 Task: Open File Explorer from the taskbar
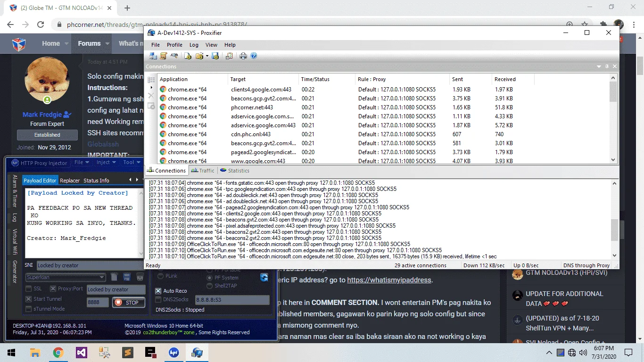tap(35, 352)
